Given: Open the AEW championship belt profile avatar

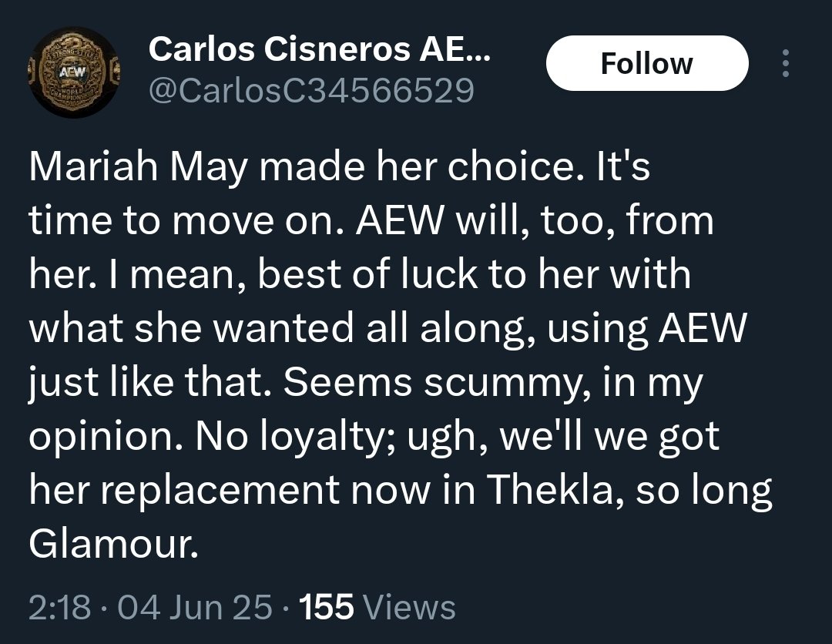Looking at the screenshot, I should point(74,72).
